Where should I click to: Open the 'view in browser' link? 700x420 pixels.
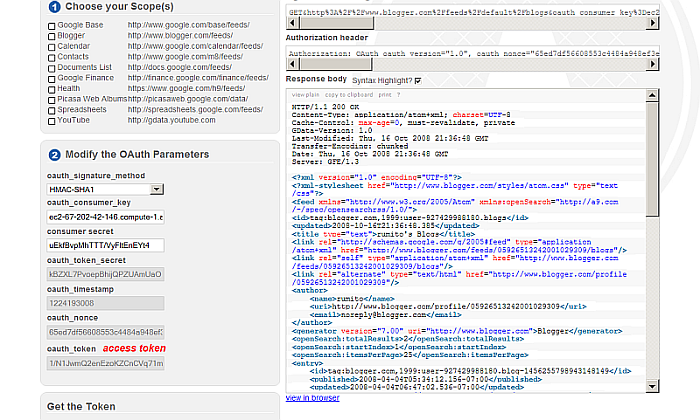coord(312,398)
